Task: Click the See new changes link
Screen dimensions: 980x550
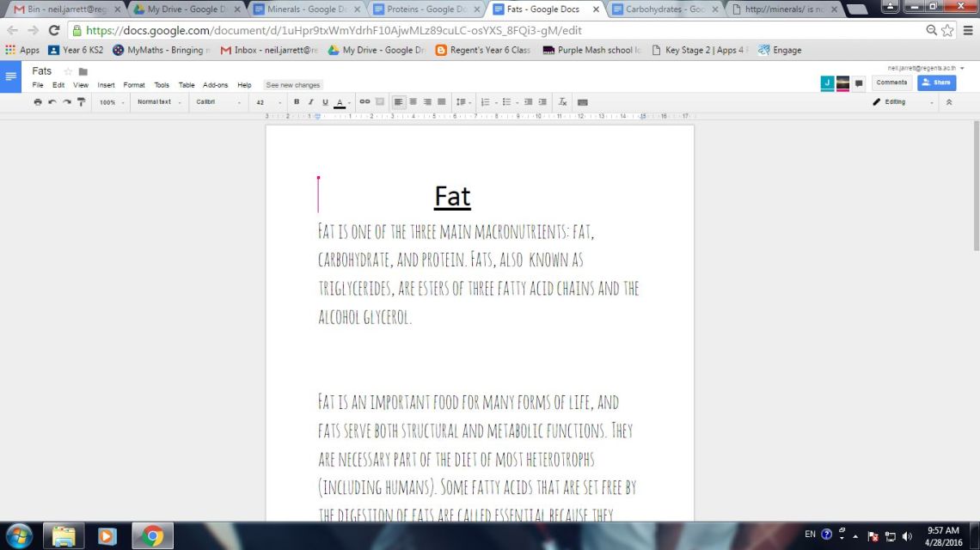Action: coord(291,84)
